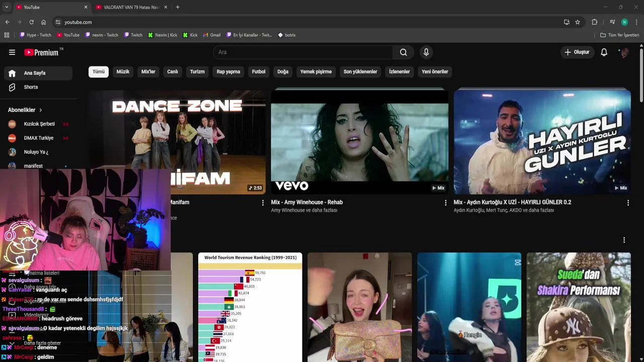644x362 pixels.
Task: Switch to the VALORANT VAN 79 tab
Action: point(131,7)
